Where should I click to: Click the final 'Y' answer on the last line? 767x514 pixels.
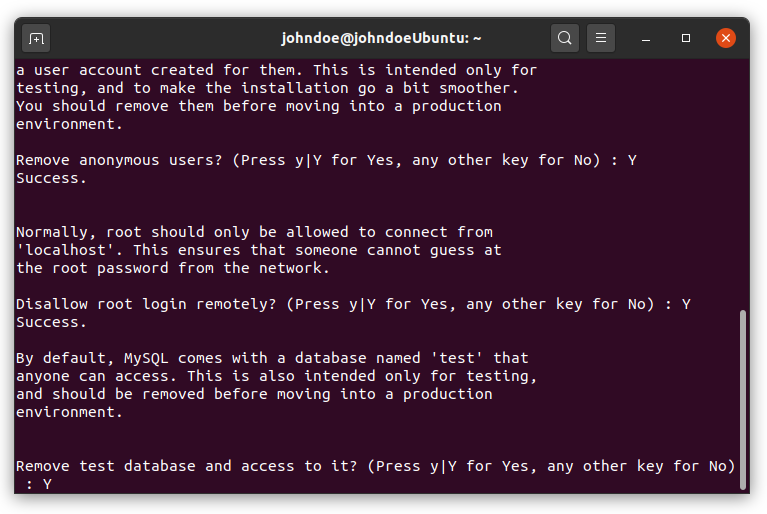47,484
